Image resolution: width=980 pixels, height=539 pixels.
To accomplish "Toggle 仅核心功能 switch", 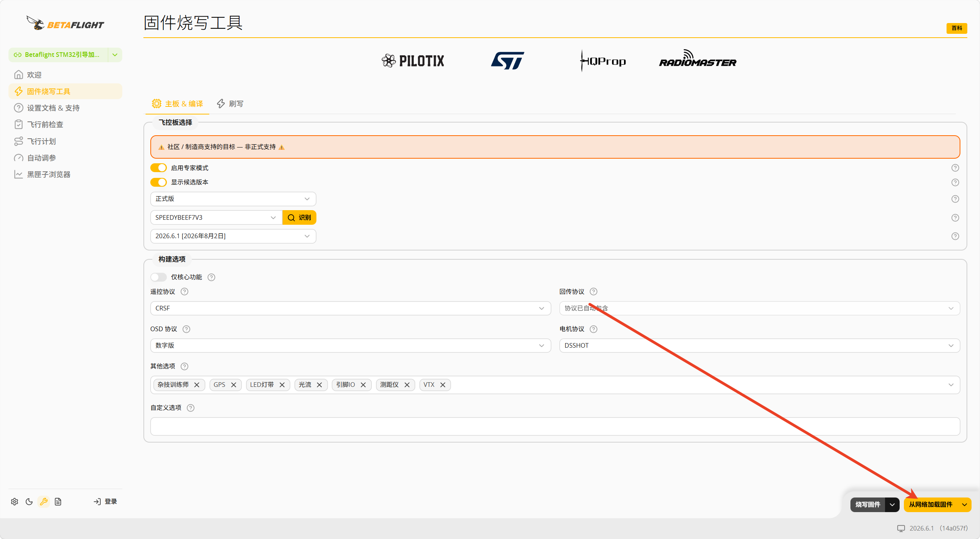I will coord(158,277).
